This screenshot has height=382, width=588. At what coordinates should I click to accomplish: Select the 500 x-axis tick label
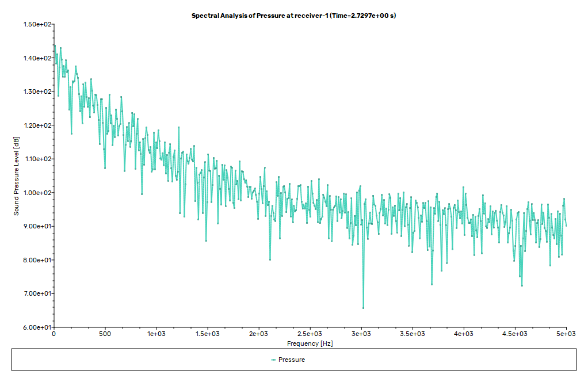click(105, 334)
